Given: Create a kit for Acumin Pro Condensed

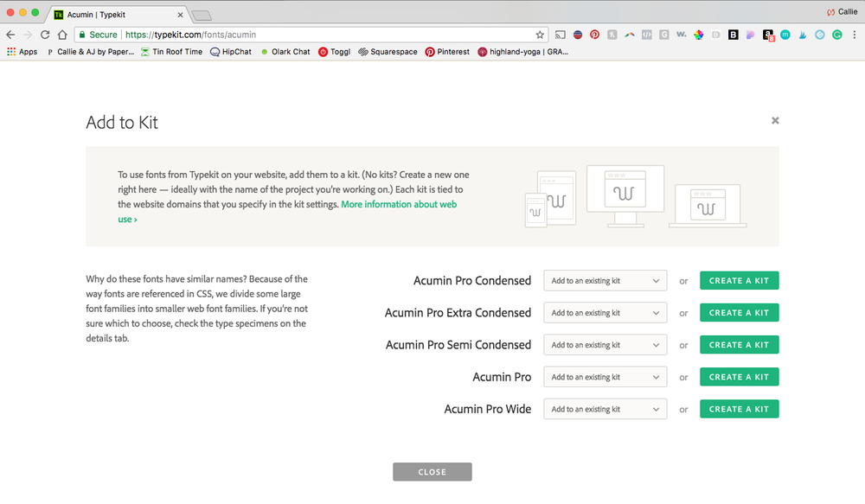Looking at the screenshot, I should click(x=740, y=281).
